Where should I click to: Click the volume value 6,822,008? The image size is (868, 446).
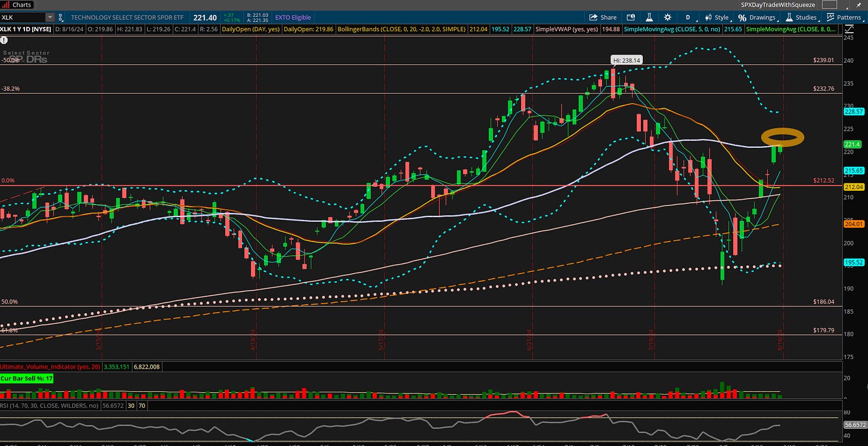tap(146, 367)
